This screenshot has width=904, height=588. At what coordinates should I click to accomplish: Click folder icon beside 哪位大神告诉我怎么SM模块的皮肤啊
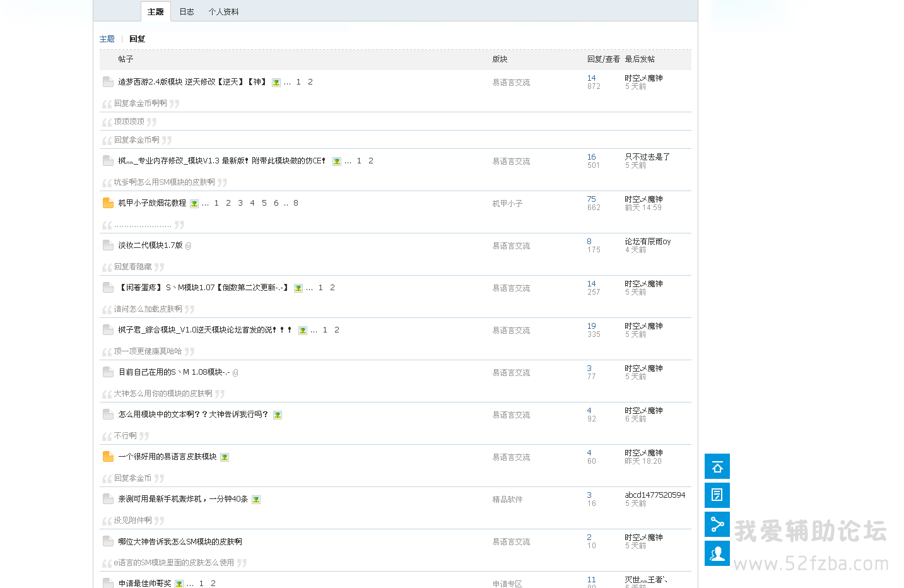pyautogui.click(x=108, y=541)
